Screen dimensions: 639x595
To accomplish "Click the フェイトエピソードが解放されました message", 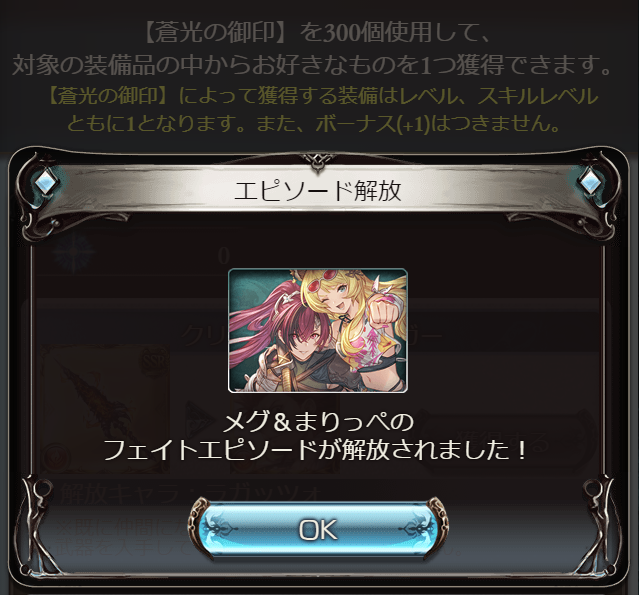I will (x=316, y=450).
